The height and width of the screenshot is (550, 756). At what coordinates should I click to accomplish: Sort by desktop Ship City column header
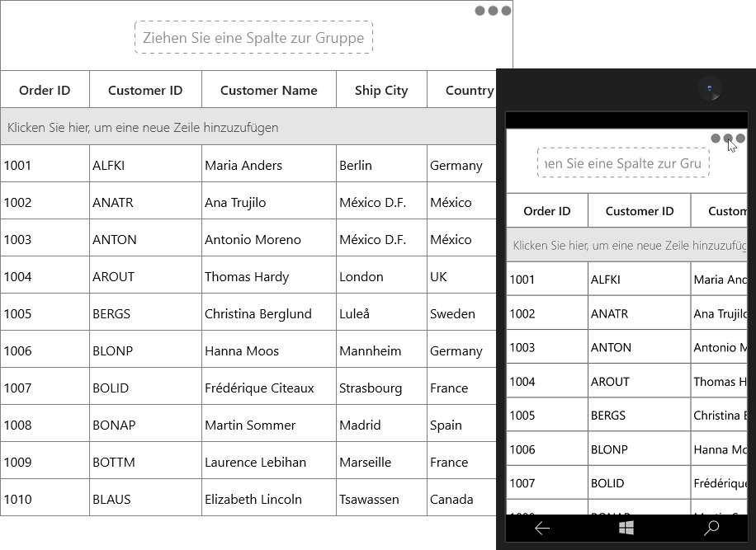(381, 90)
